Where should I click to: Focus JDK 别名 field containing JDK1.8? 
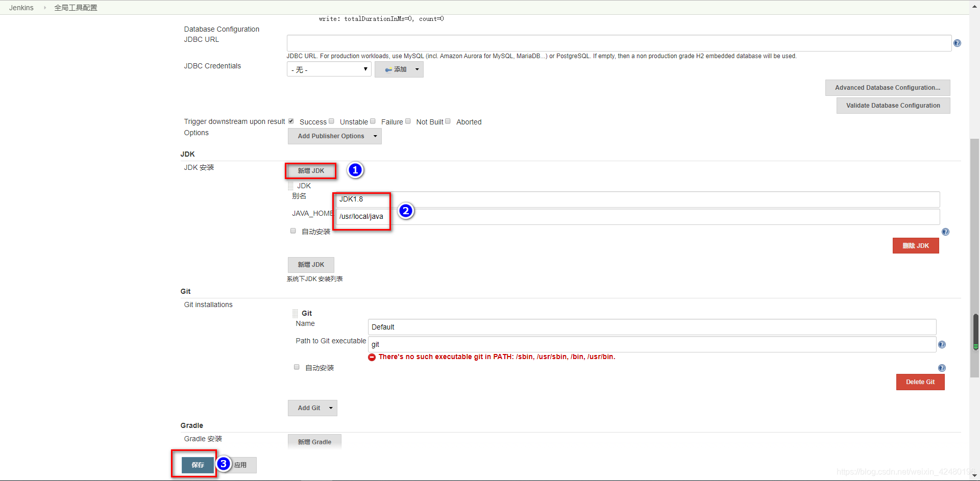638,199
